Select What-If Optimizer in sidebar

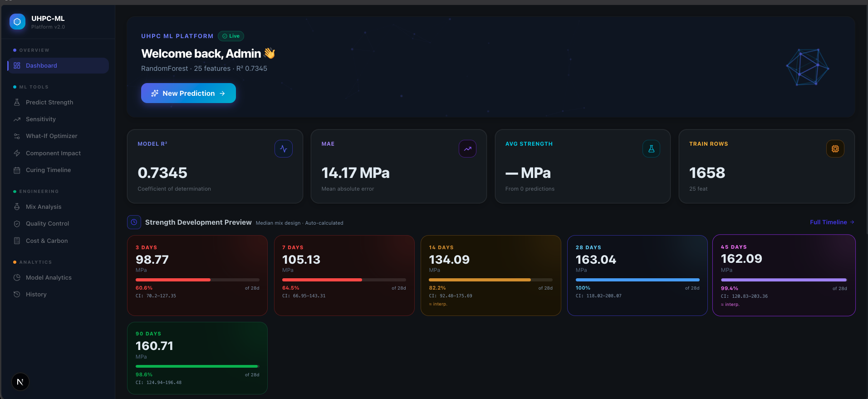tap(51, 136)
